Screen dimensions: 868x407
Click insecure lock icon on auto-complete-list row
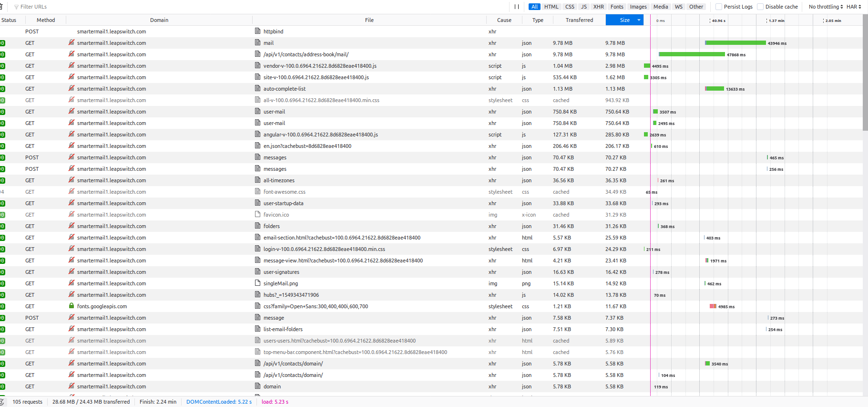tap(71, 89)
